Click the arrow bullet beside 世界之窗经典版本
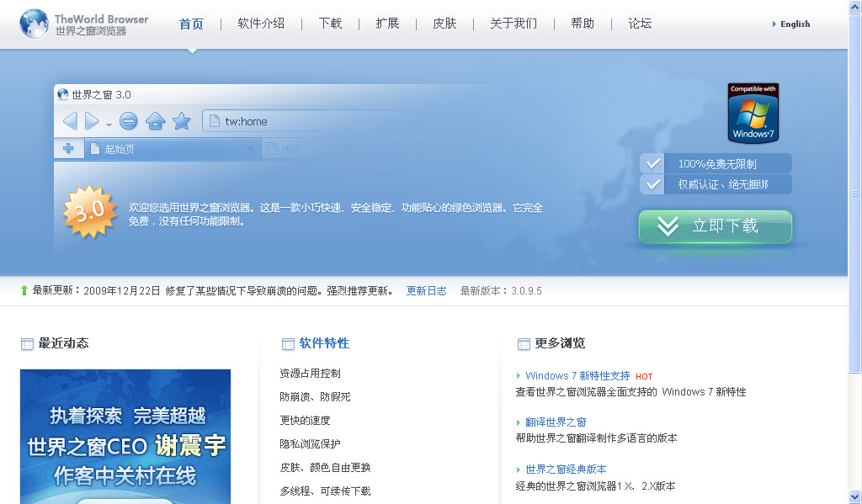 pyautogui.click(x=519, y=470)
